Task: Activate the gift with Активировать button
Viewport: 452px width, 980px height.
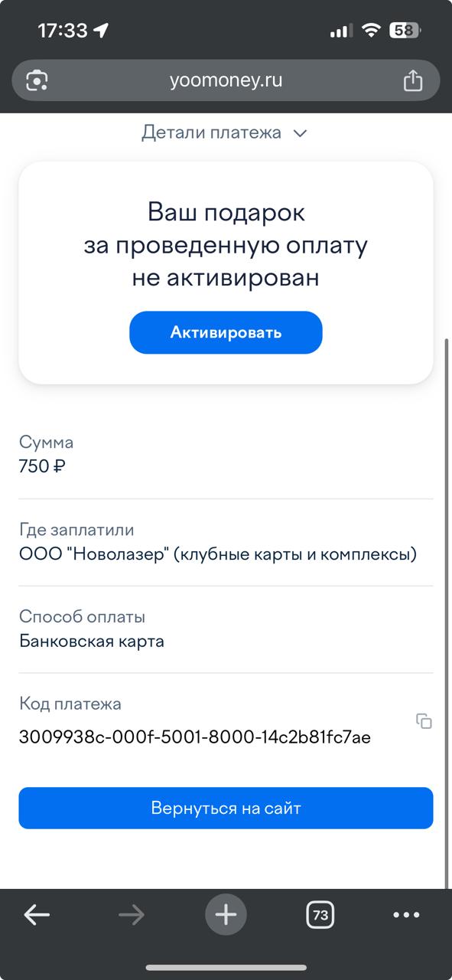Action: click(x=226, y=332)
